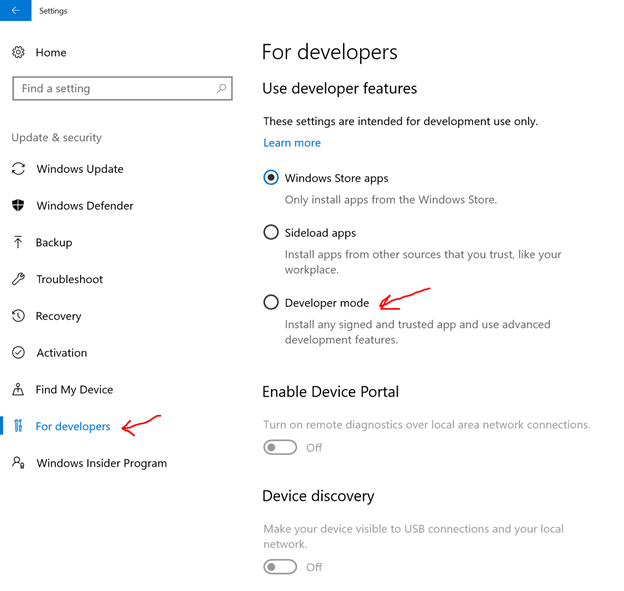Open the Learn more link

(292, 143)
